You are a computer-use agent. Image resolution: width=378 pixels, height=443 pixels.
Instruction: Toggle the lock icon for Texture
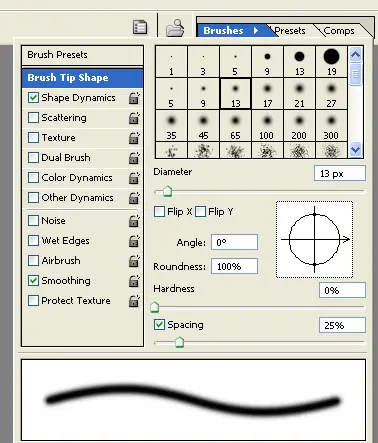pyautogui.click(x=134, y=138)
